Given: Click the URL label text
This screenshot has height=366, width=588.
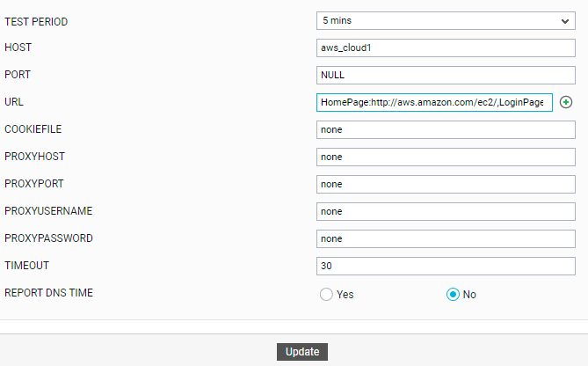Looking at the screenshot, I should pyautogui.click(x=14, y=102).
